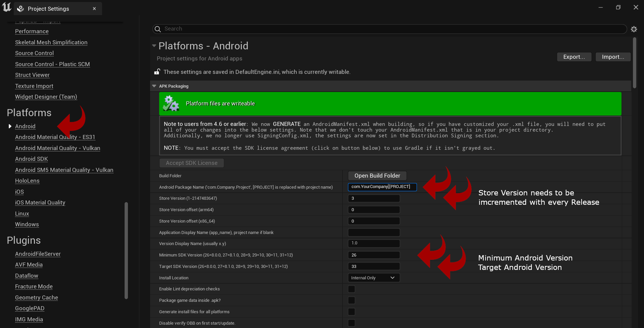Click the Export... button
644x328 pixels.
tap(574, 57)
